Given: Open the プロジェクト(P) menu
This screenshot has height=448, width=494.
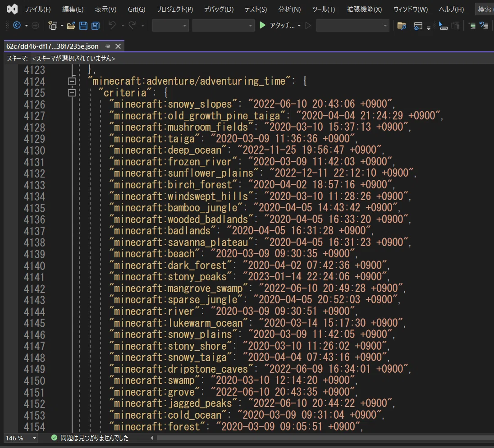Looking at the screenshot, I should [175, 9].
